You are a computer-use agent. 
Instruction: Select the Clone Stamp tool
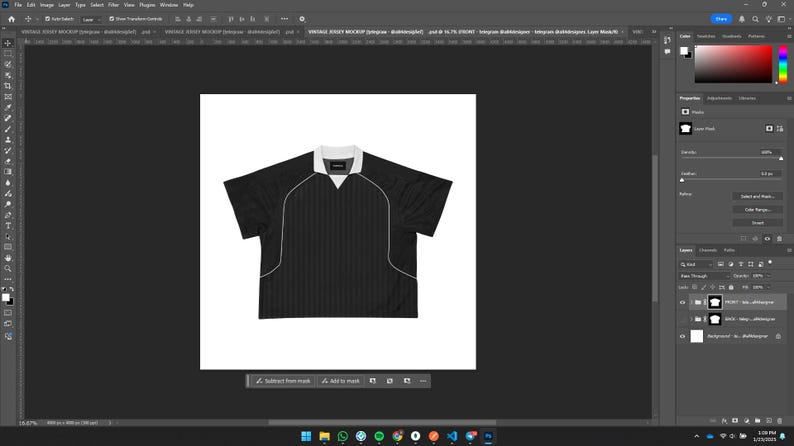click(8, 140)
